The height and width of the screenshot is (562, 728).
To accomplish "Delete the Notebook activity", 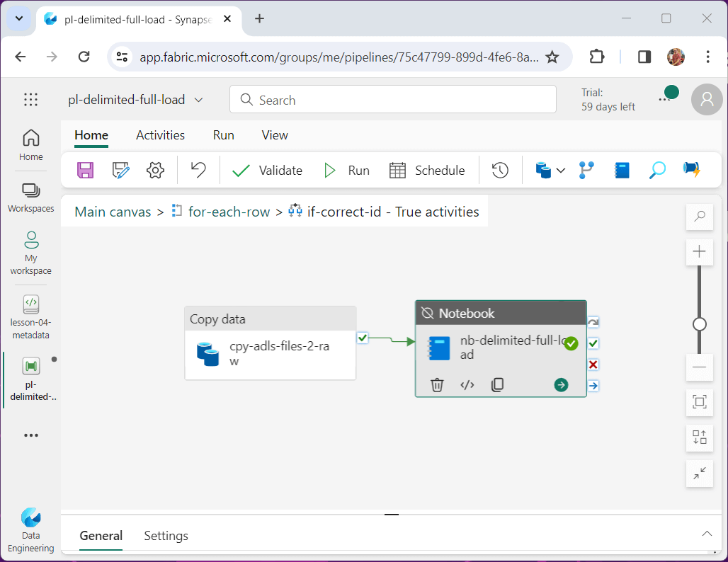I will click(x=437, y=385).
